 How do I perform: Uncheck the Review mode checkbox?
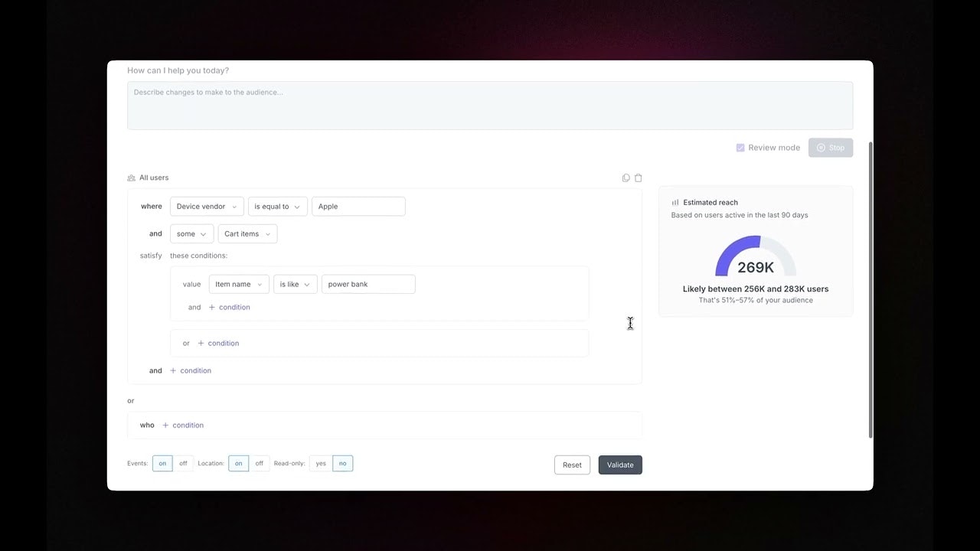tap(740, 147)
